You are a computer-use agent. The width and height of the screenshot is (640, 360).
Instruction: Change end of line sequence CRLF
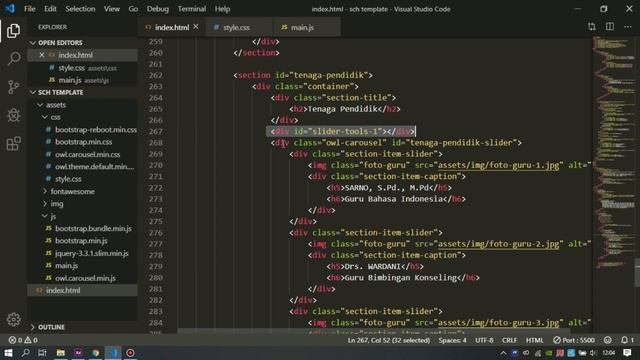coord(509,340)
